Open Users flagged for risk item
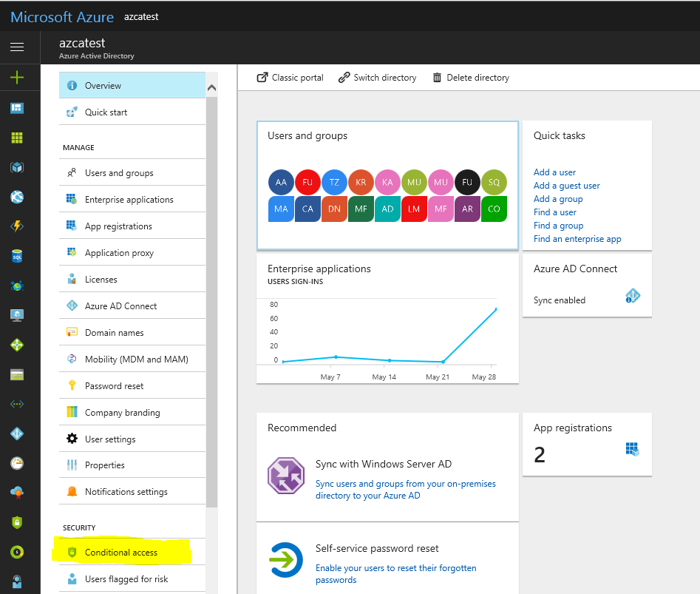The image size is (700, 594). tap(132, 579)
